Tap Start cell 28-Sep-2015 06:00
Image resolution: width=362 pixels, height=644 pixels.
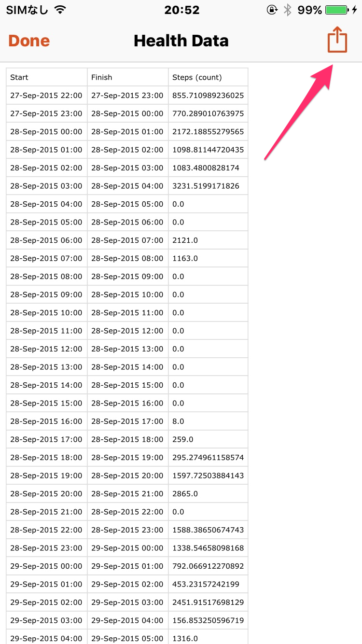point(47,240)
